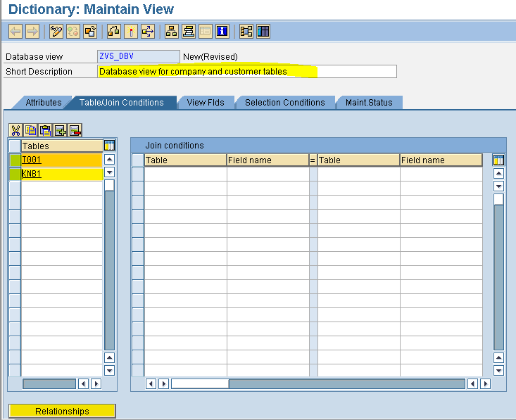The image size is (516, 420).
Task: Open the Maint.Status tab
Action: [369, 103]
